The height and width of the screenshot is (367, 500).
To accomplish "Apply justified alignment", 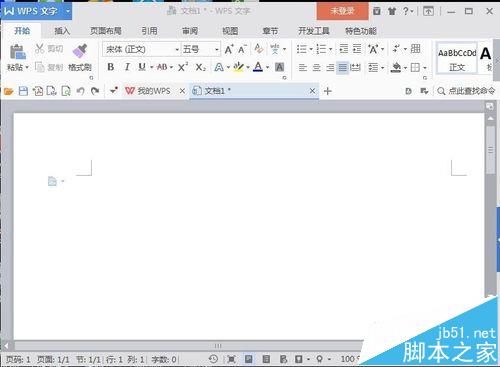I will click(x=342, y=68).
